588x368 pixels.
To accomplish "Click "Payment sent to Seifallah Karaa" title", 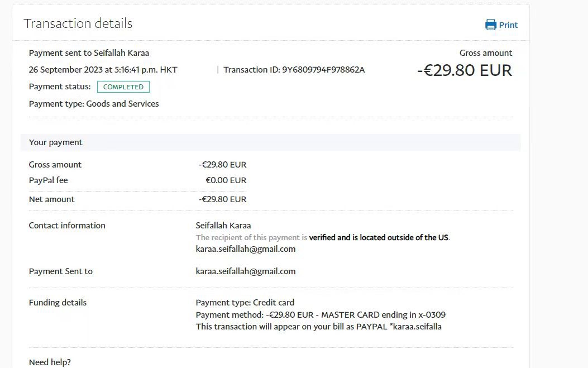I will pos(89,53).
